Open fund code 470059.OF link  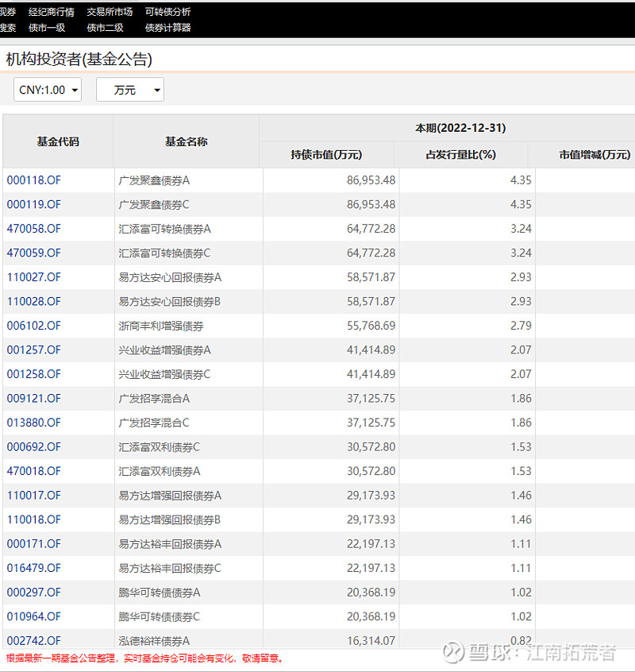[x=34, y=253]
